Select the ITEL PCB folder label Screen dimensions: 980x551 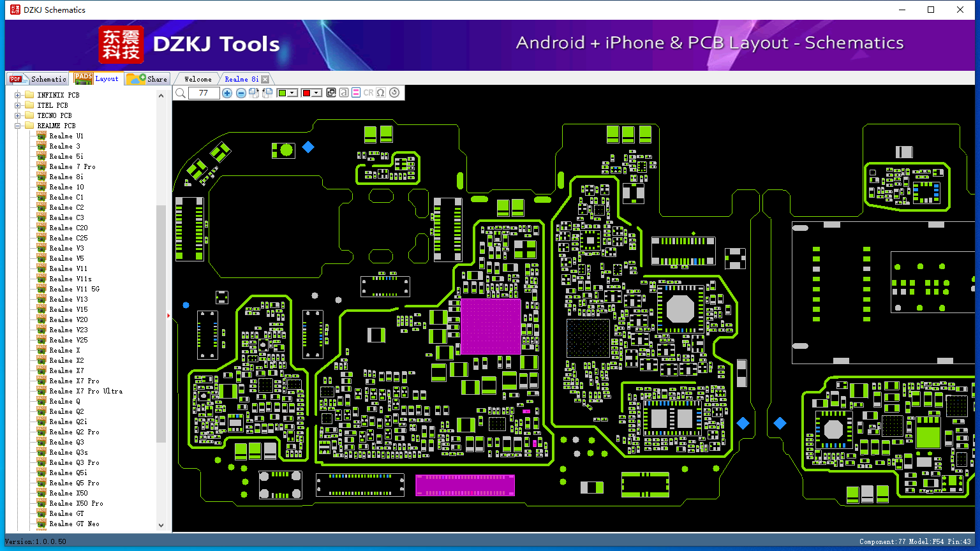coord(52,105)
